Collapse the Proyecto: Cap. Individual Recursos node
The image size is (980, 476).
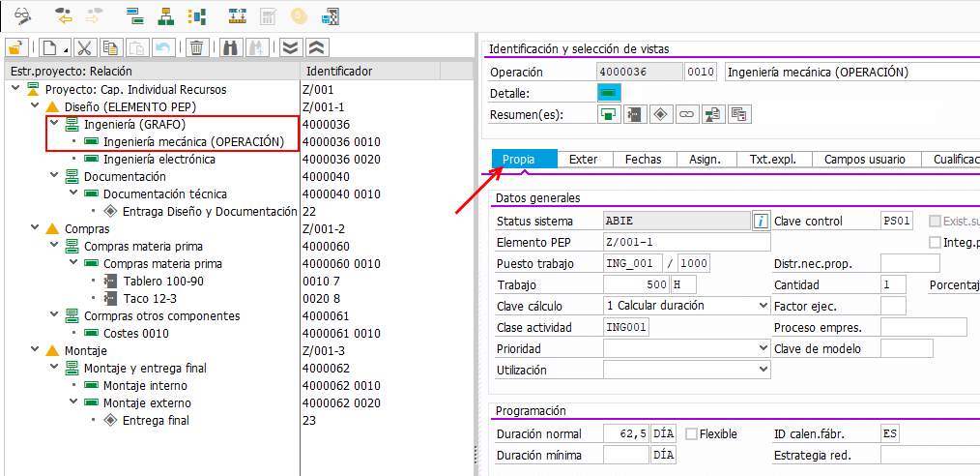point(16,89)
